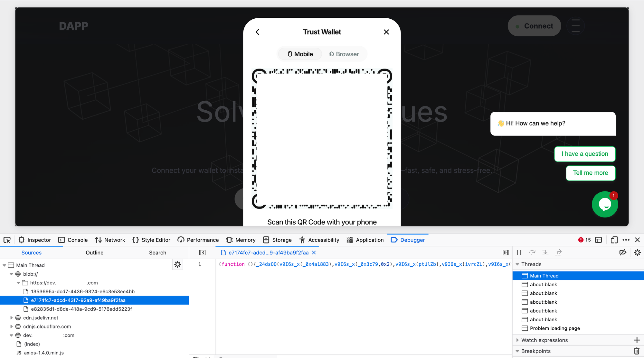Switch to the Network tab
Screen dimensions: 644x358
click(x=110, y=240)
